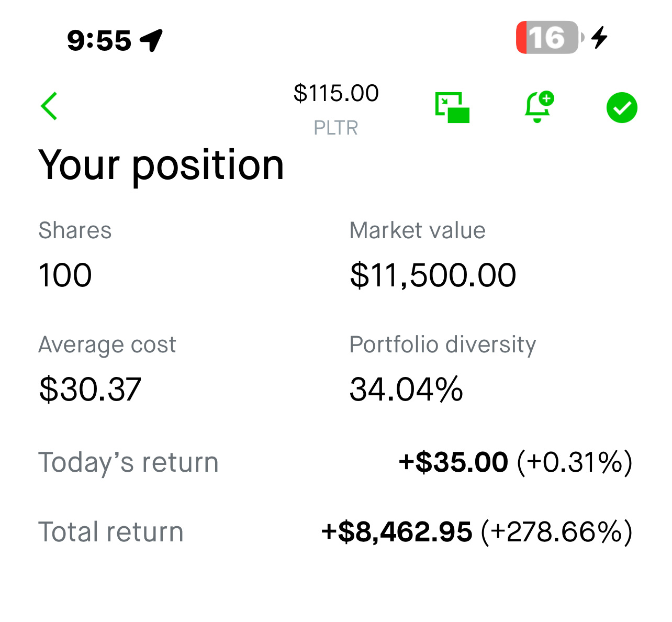
Task: Select the $115.00 price header
Action: click(x=336, y=93)
